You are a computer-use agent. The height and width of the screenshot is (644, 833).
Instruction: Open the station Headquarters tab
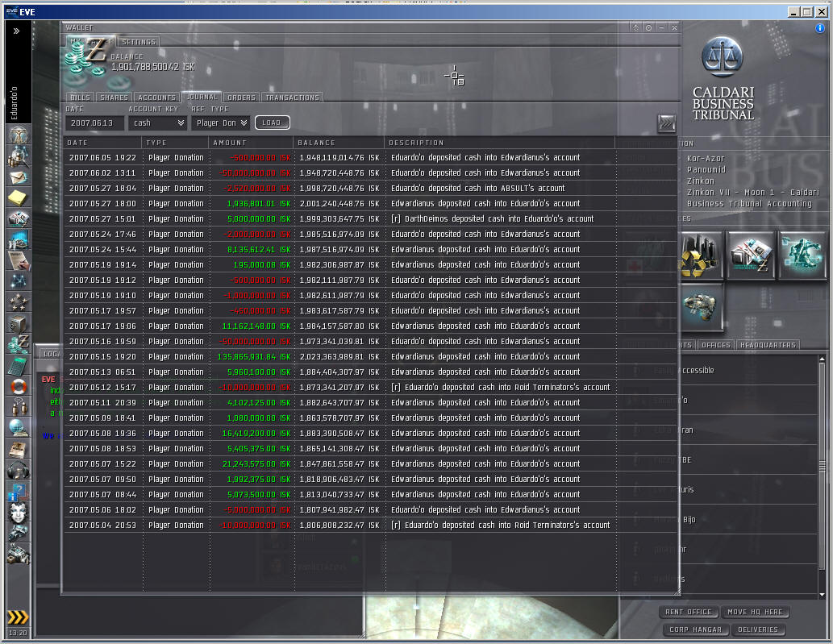(768, 345)
